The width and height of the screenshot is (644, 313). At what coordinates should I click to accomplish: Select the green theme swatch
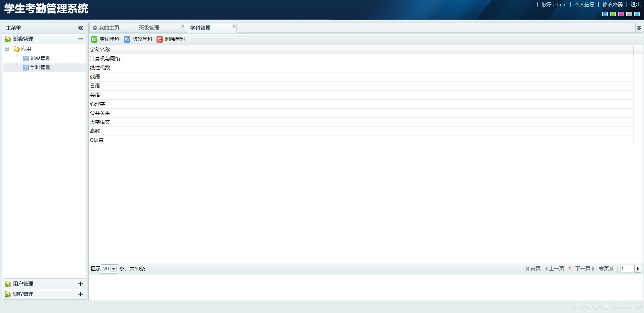[x=613, y=14]
